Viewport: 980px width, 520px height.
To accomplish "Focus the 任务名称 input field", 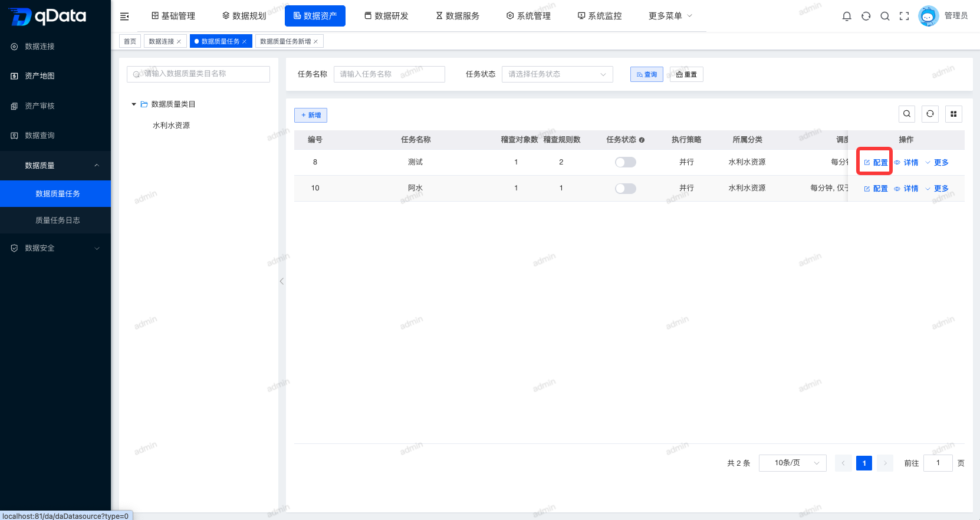I will pos(389,74).
